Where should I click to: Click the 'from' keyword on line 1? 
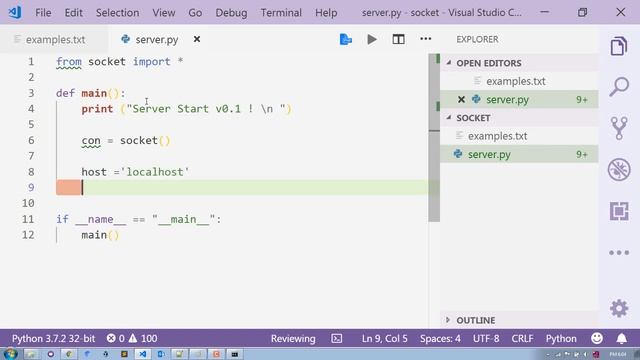[x=69, y=62]
